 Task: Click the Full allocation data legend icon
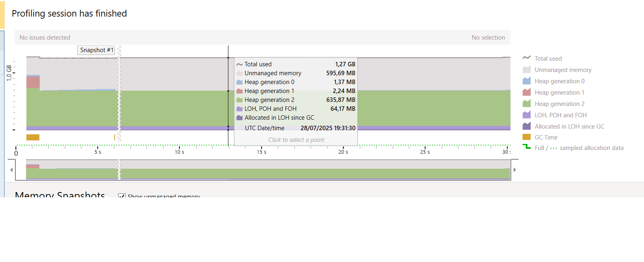tap(526, 147)
